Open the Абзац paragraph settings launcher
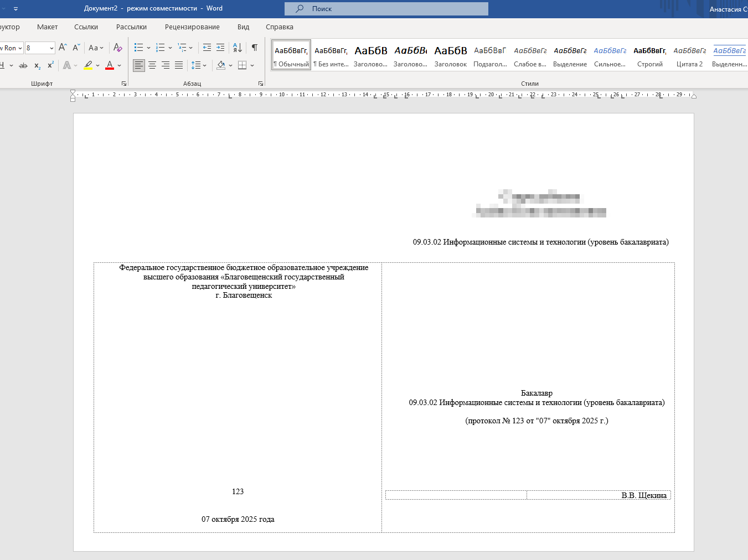The height and width of the screenshot is (560, 748). [260, 84]
